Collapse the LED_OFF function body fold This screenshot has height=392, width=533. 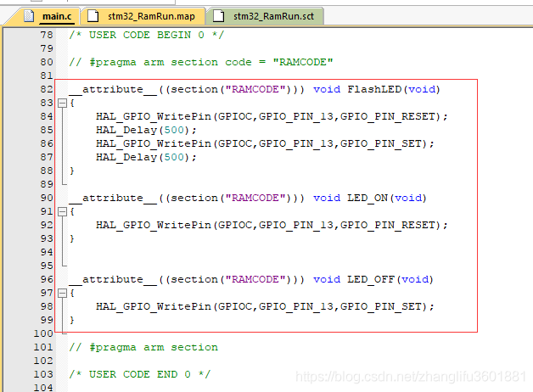(62, 293)
